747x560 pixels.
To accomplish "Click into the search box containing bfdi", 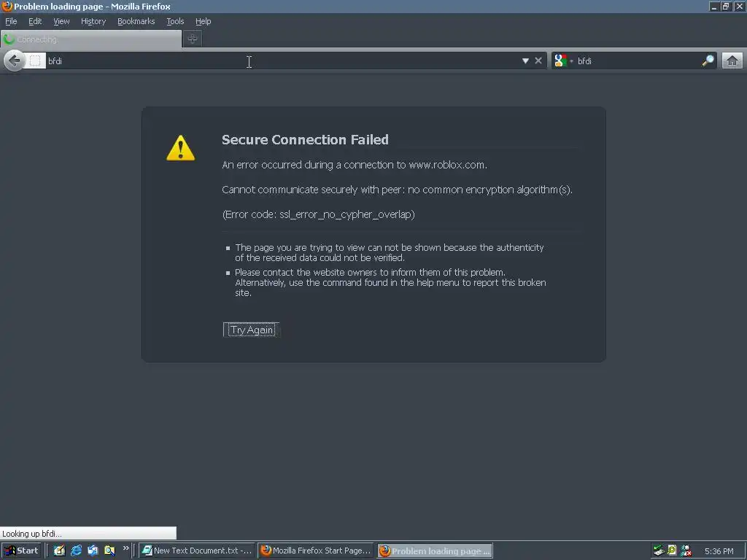I will click(638, 61).
